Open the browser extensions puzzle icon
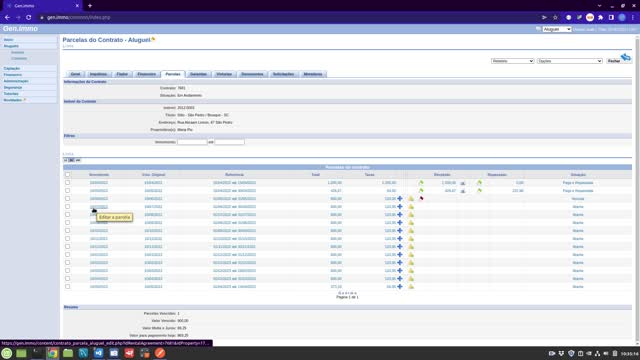Image resolution: width=640 pixels, height=360 pixels. [x=600, y=18]
